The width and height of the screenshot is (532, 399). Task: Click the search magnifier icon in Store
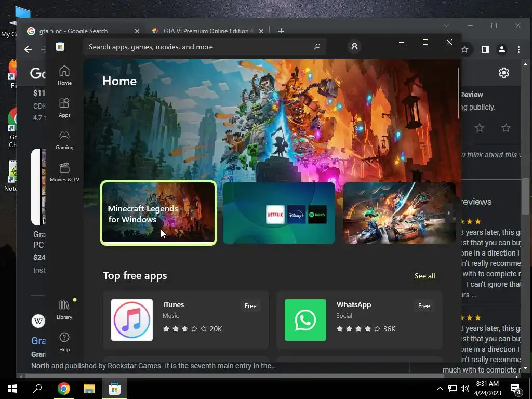coord(317,46)
